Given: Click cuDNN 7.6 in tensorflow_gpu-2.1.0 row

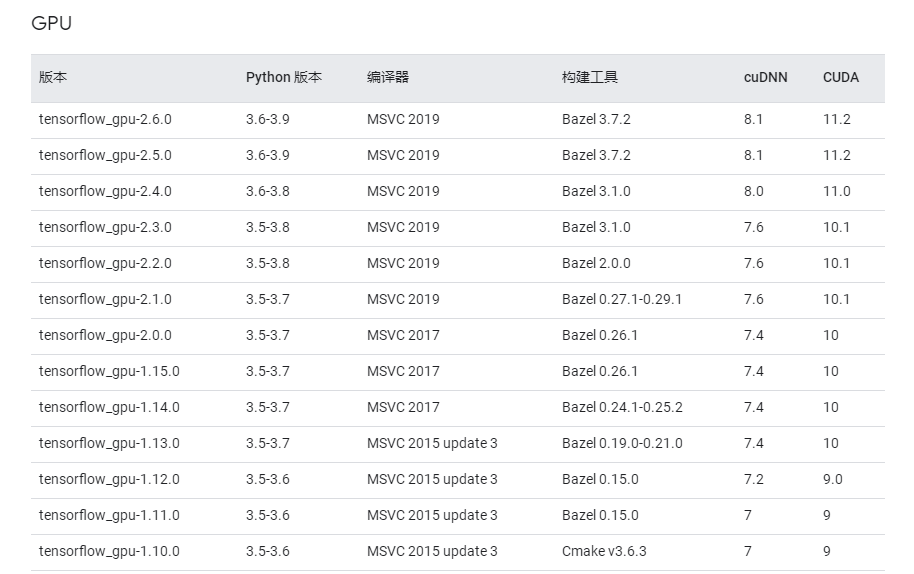Looking at the screenshot, I should pyautogui.click(x=754, y=300).
